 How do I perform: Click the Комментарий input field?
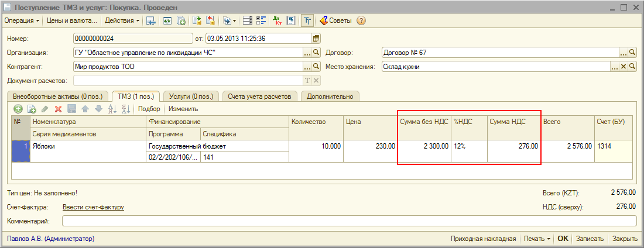[349, 221]
